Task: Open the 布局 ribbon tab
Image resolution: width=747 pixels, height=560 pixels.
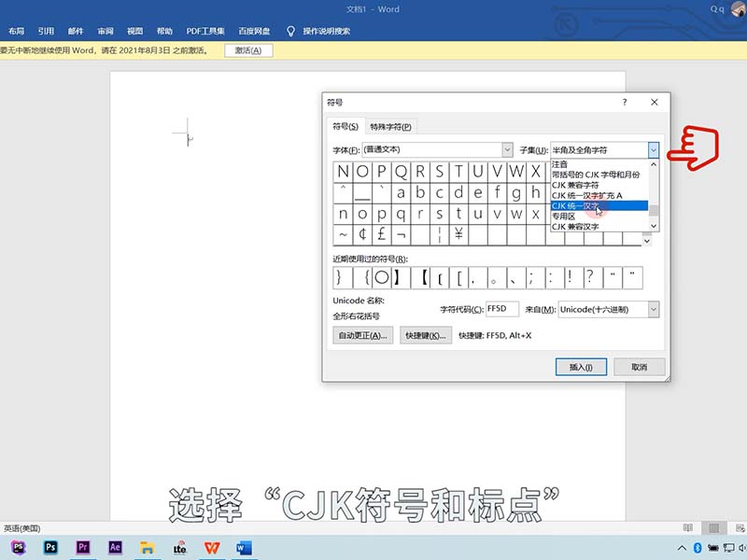Action: coord(16,32)
